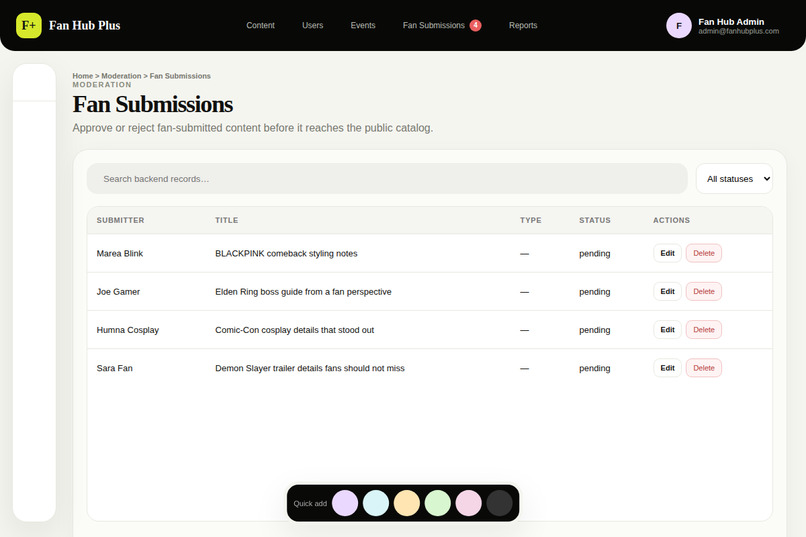
Task: Click 'Demon Slayer trailer details' title
Action: click(x=309, y=368)
